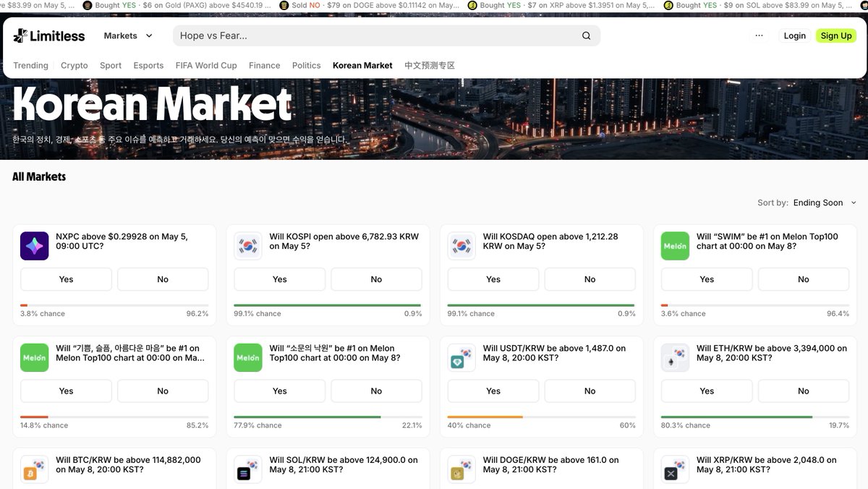868x489 pixels.
Task: Click the All Markets heading
Action: pyautogui.click(x=39, y=177)
